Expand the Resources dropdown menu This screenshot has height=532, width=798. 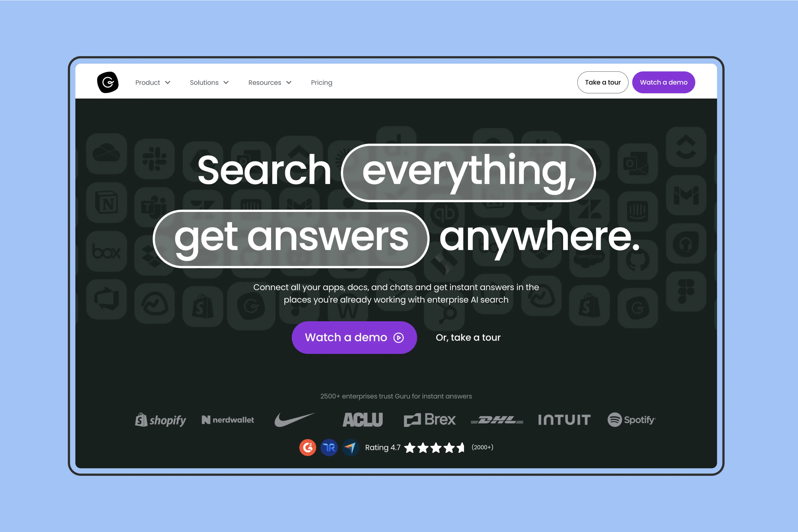[x=270, y=82]
